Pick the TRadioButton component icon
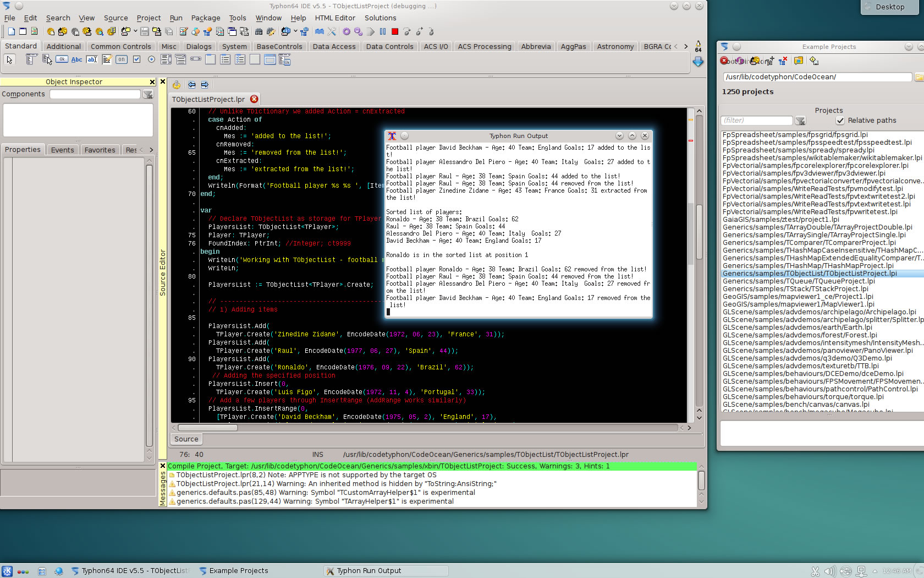 (151, 59)
